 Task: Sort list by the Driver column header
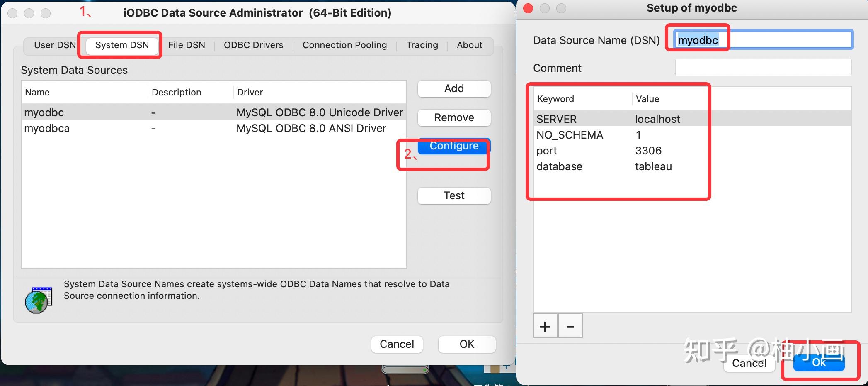250,92
